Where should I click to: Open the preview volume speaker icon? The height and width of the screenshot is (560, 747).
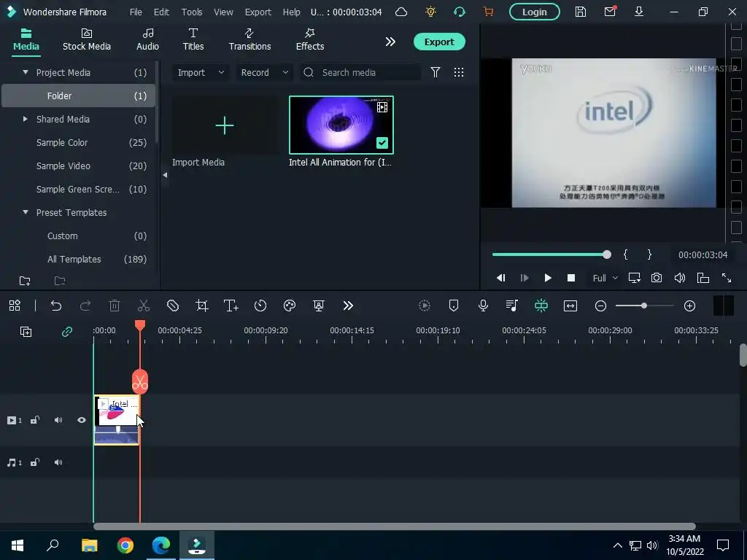click(680, 278)
